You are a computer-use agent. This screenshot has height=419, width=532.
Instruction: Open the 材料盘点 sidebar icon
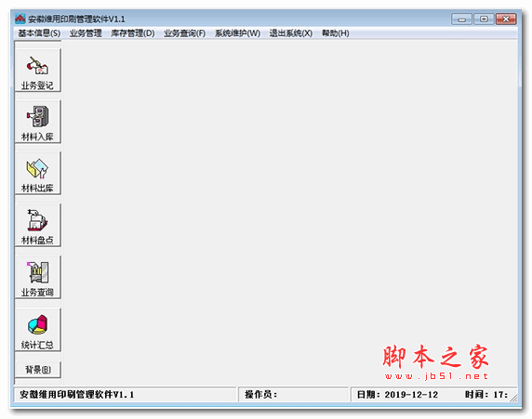click(x=37, y=225)
